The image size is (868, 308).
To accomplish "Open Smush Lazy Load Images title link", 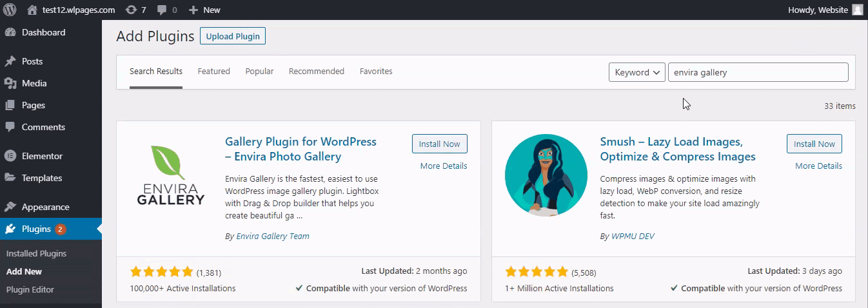I will coord(678,149).
